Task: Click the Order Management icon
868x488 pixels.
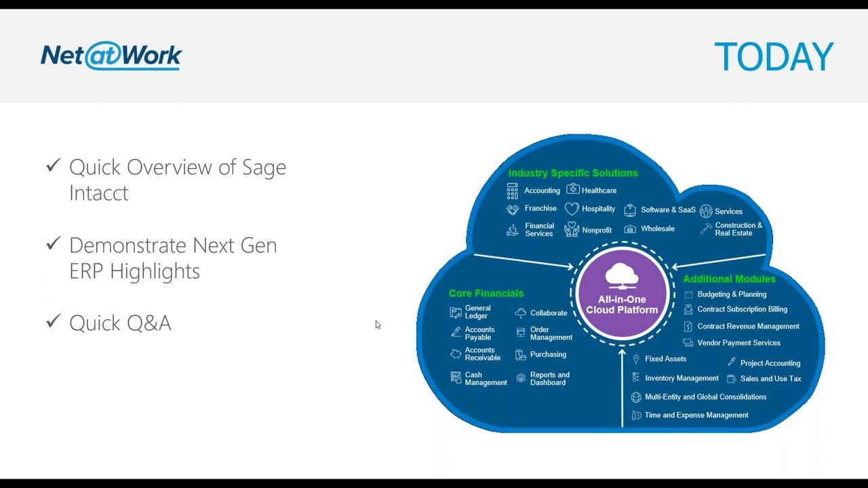Action: coord(521,333)
